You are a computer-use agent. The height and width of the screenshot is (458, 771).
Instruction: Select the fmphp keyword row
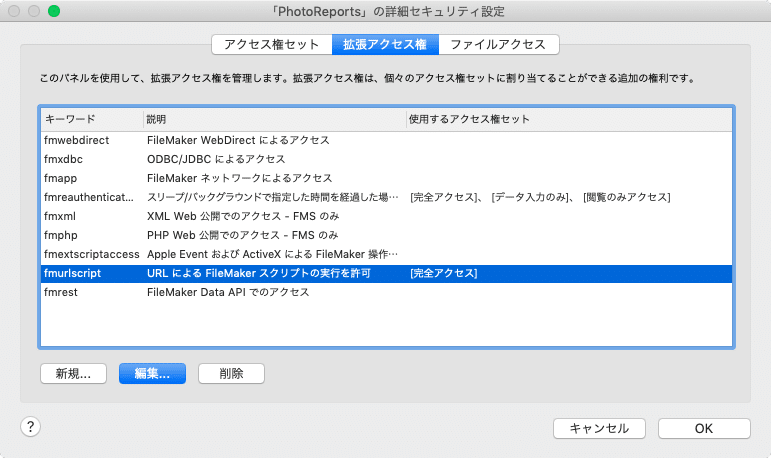tap(386, 235)
